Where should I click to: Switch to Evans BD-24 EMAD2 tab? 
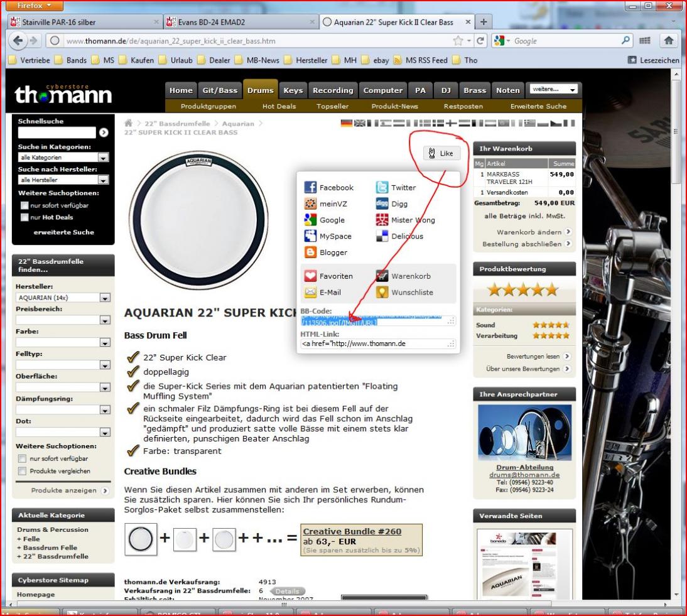coord(240,22)
